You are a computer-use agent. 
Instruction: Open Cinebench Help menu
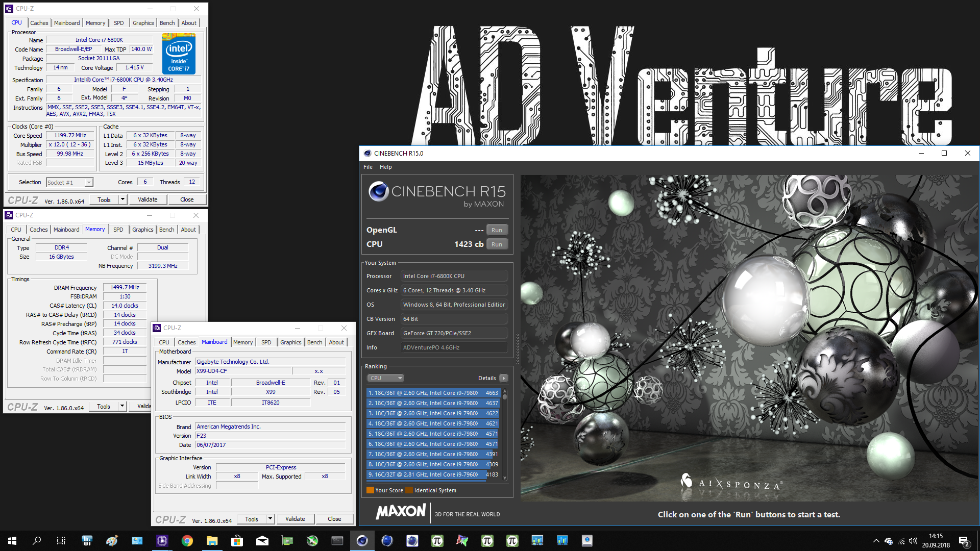point(385,167)
